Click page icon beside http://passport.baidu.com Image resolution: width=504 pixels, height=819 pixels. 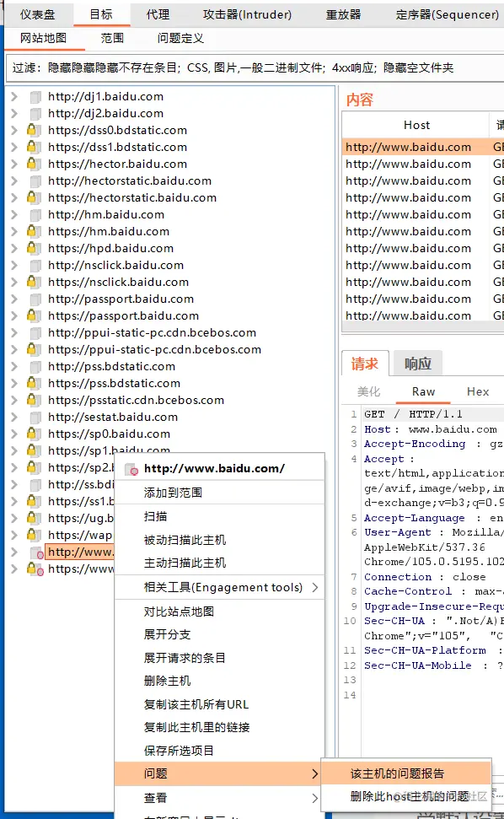coord(35,299)
